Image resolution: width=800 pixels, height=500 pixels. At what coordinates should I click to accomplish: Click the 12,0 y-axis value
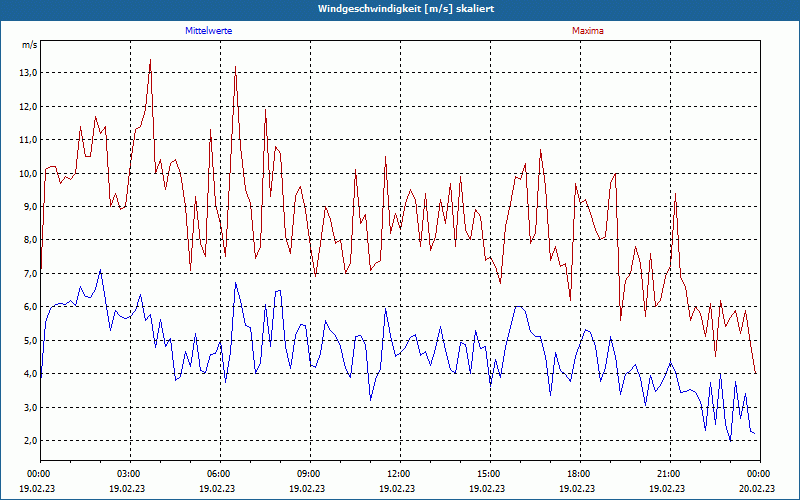point(28,107)
